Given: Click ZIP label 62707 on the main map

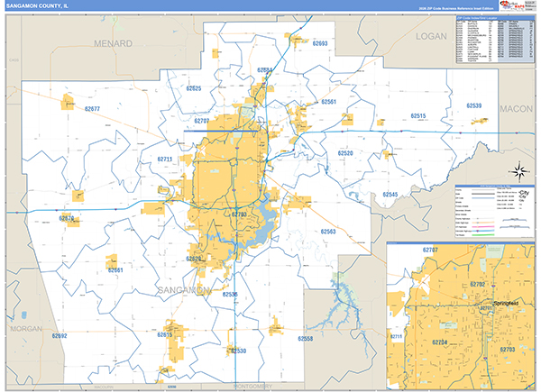Looking at the screenshot, I should 201,121.
